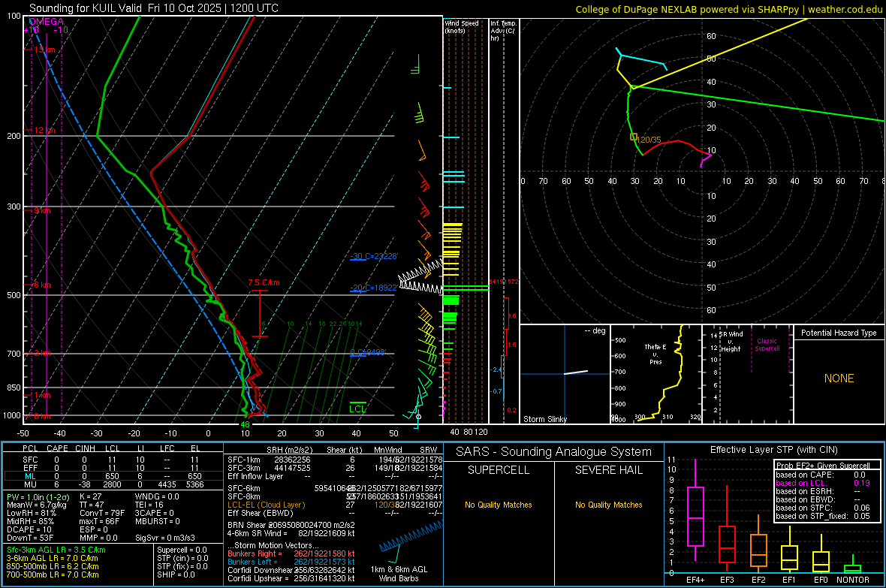Select the magenta 'based on LCL:' row

pyautogui.click(x=823, y=483)
